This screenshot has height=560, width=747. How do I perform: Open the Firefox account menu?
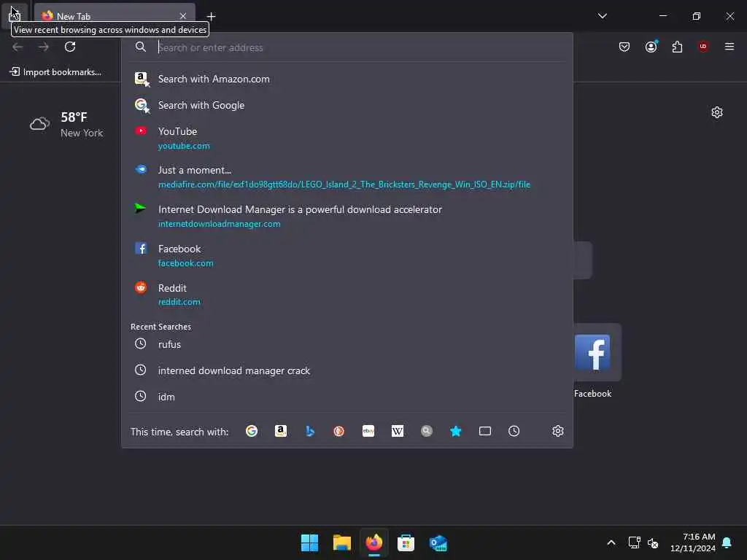(x=651, y=47)
